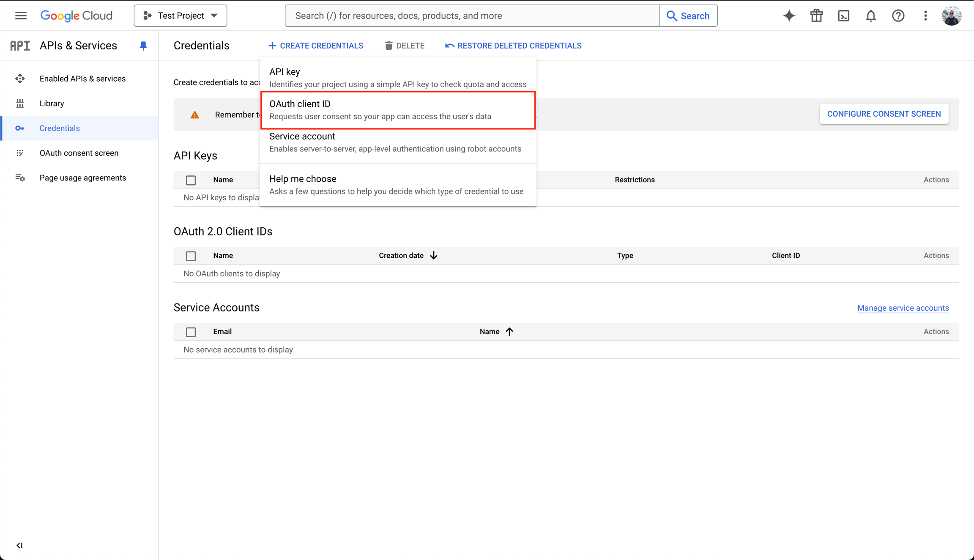Open Enabled APIs & services from sidebar

click(82, 78)
